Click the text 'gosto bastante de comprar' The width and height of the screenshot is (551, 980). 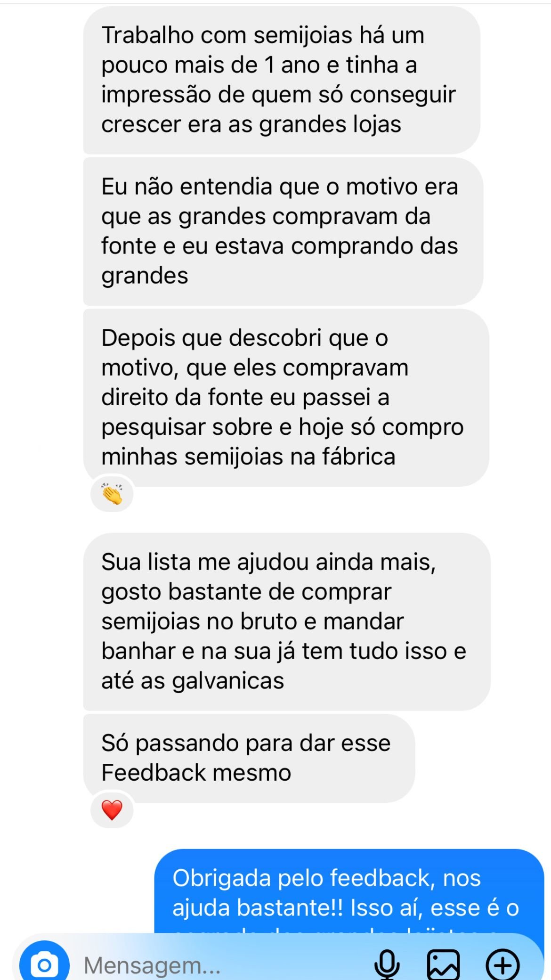click(246, 592)
